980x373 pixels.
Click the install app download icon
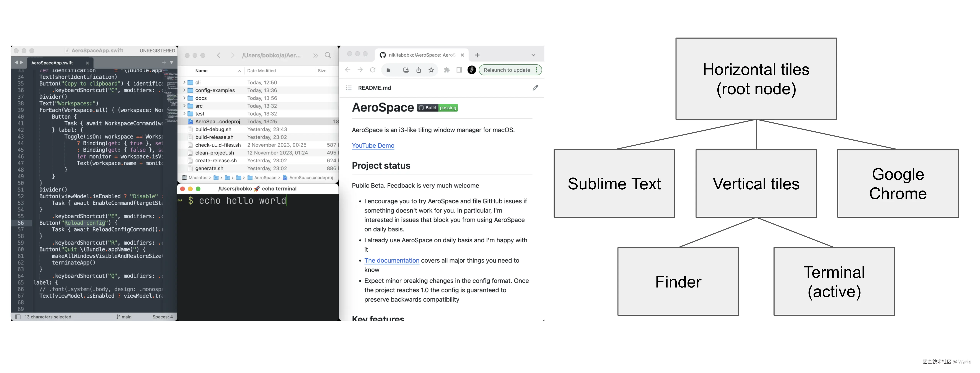pos(406,70)
